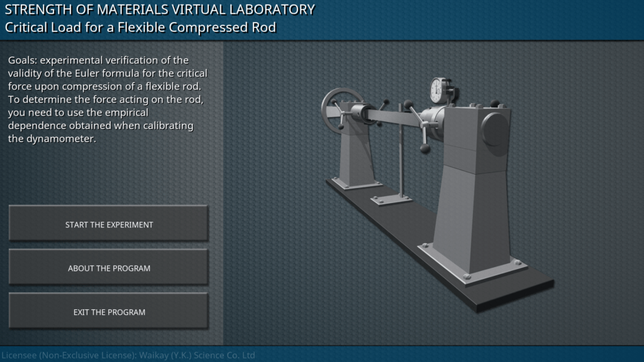Click the Licensee text in the footer

pyautogui.click(x=128, y=355)
